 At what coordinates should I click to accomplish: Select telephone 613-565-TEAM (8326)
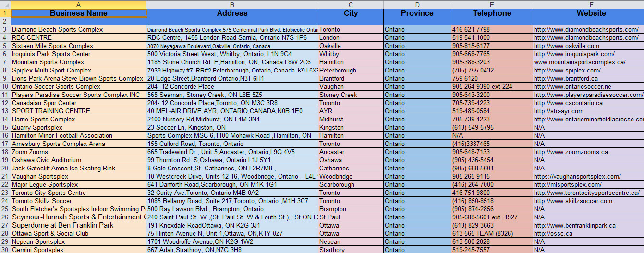(x=492, y=234)
